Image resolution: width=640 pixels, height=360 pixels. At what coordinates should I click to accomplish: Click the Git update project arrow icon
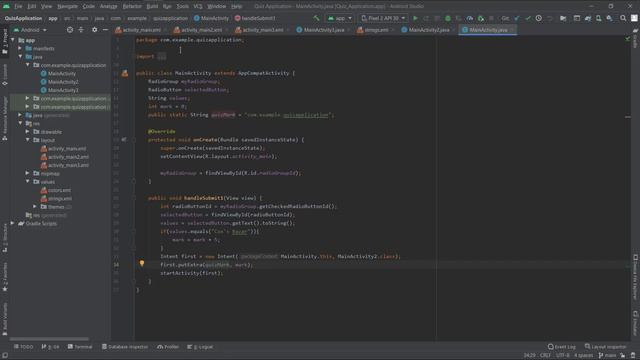[x=517, y=18]
